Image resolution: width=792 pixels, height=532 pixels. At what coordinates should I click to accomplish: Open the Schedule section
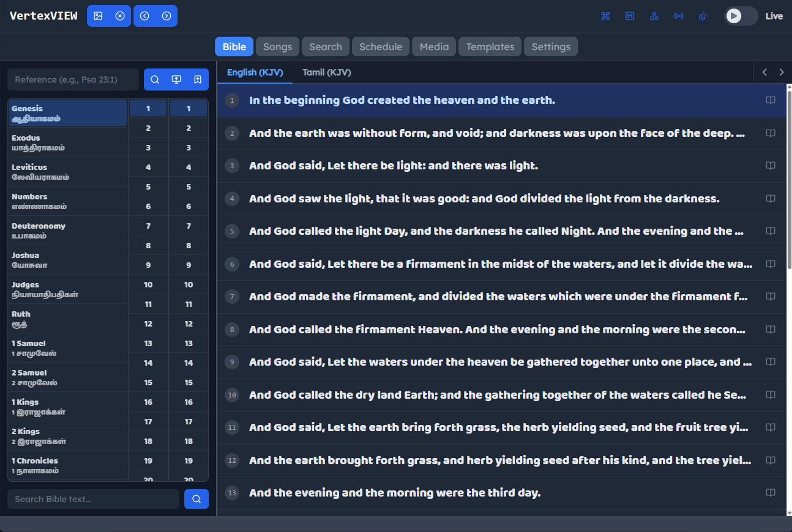[381, 46]
